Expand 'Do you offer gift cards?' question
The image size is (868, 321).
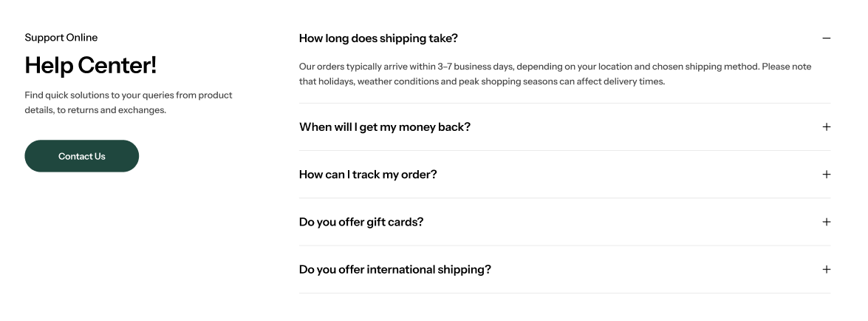point(361,222)
